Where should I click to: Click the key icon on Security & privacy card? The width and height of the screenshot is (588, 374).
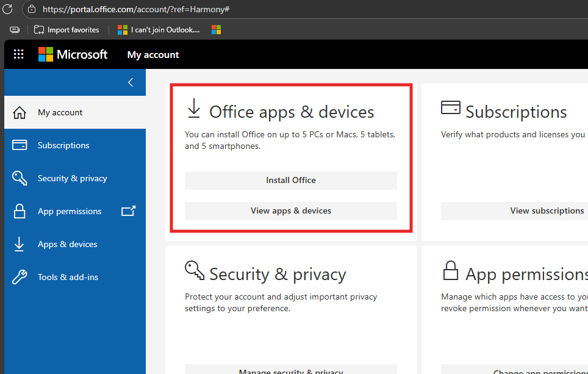(195, 270)
